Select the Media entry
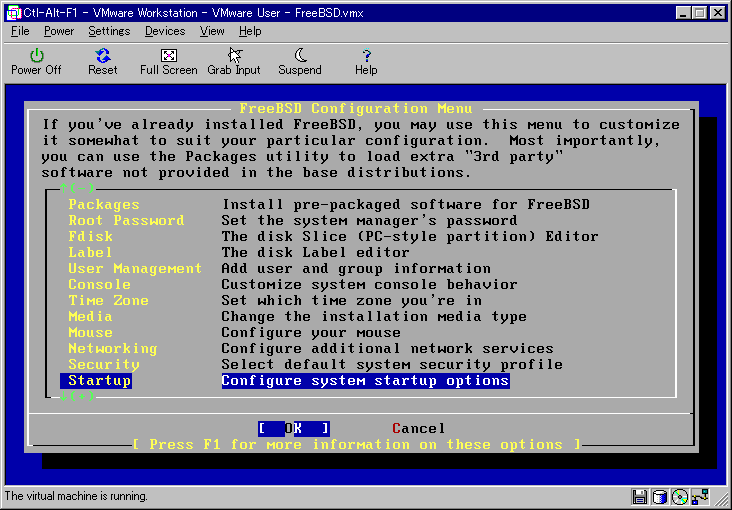Screen dimensions: 732x510 pos(90,317)
